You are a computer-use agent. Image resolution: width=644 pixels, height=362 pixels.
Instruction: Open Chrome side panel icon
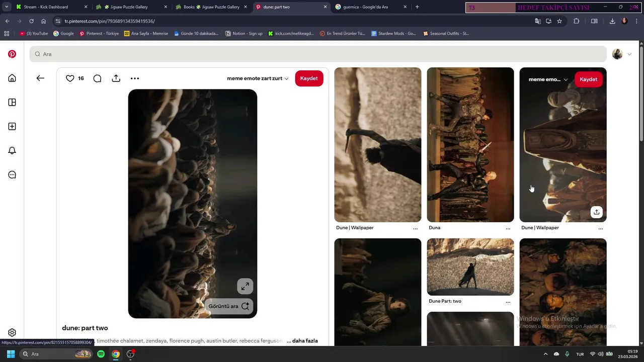(594, 21)
